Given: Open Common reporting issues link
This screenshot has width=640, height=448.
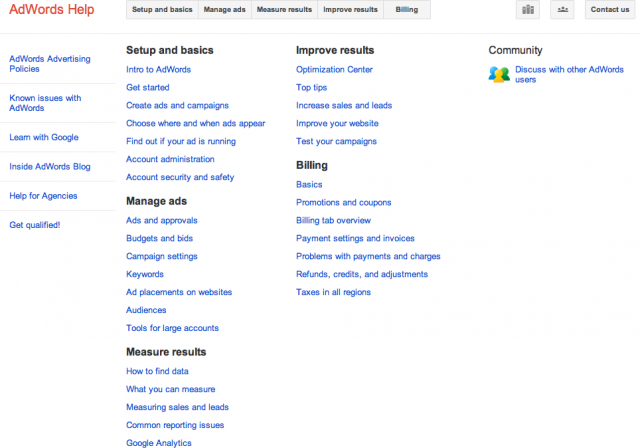Looking at the screenshot, I should pos(175,425).
